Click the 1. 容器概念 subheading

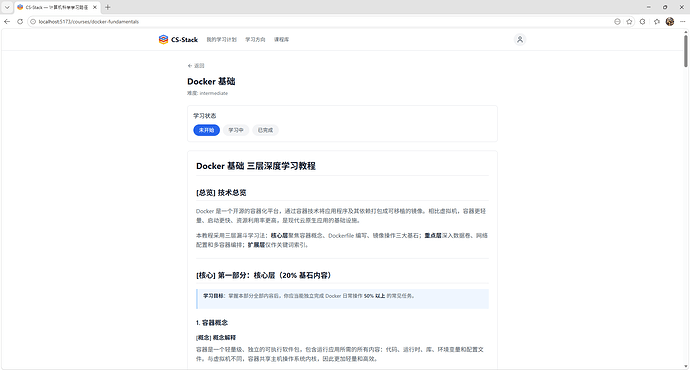(x=212, y=322)
